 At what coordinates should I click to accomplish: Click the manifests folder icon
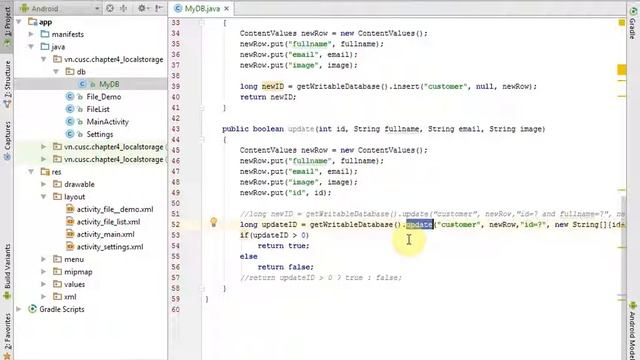click(x=45, y=34)
